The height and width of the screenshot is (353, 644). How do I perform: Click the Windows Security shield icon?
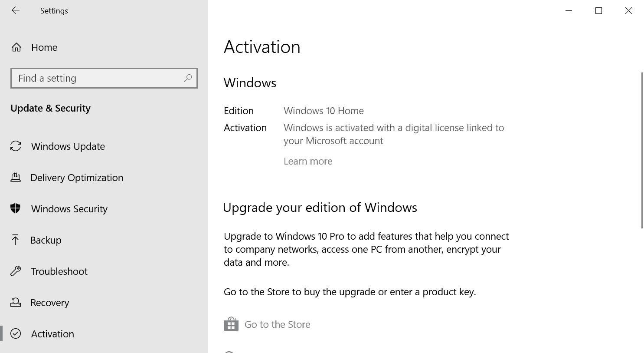[16, 209]
